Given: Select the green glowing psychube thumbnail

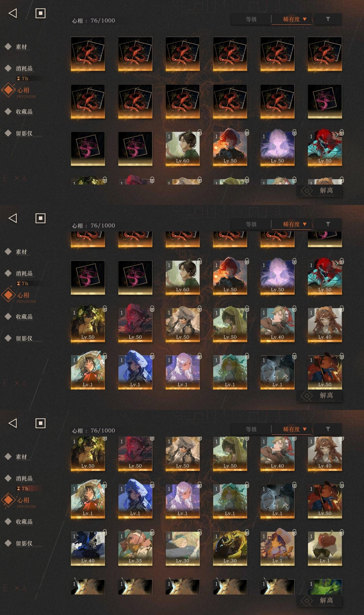Looking at the screenshot, I should (x=325, y=587).
